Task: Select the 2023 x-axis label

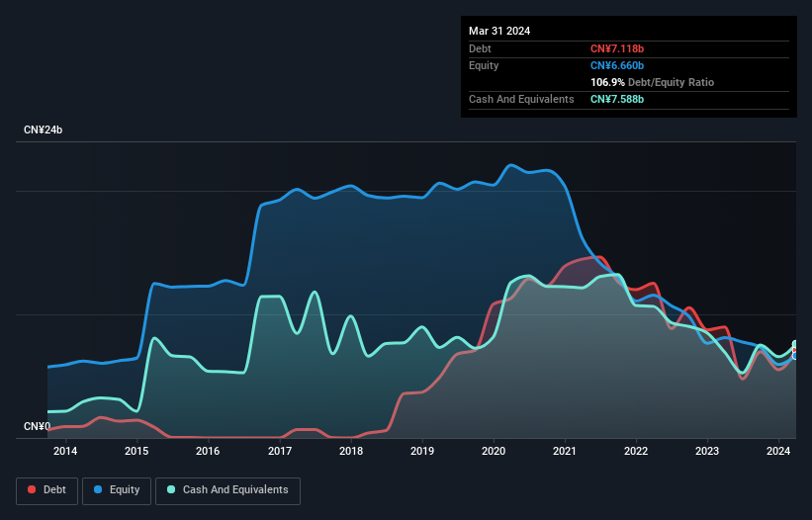Action: [x=707, y=451]
